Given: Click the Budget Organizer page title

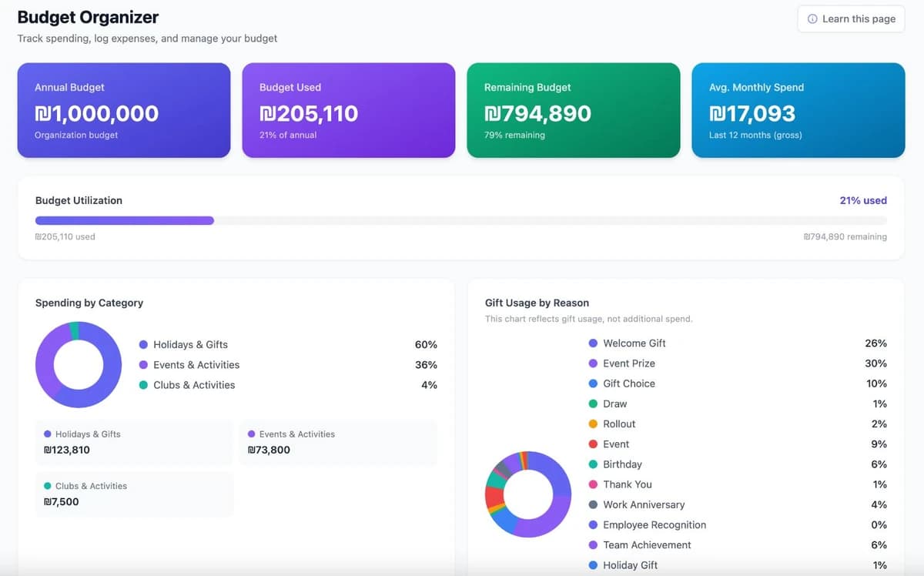Looking at the screenshot, I should [88, 16].
